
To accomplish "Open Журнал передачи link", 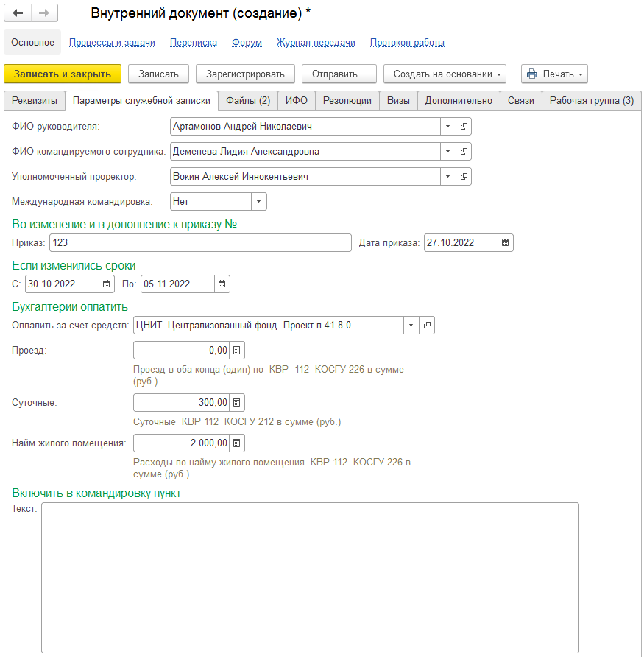I will 316,42.
